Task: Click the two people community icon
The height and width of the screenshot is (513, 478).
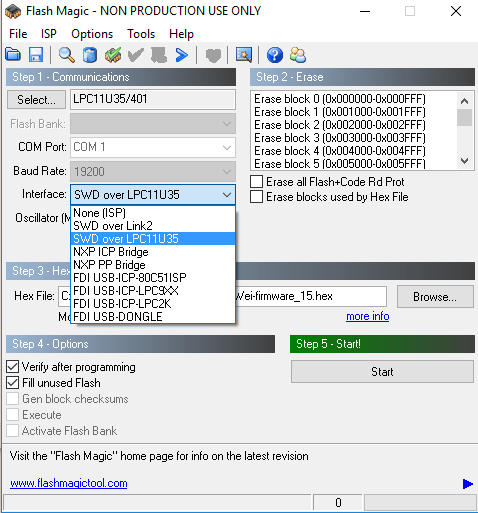Action: [x=298, y=55]
